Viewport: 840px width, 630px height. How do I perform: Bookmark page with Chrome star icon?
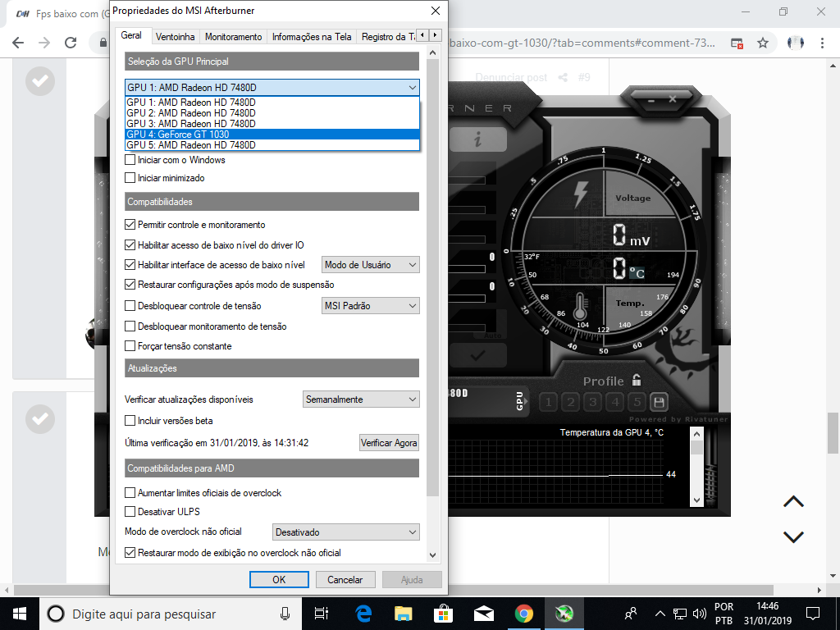[763, 43]
